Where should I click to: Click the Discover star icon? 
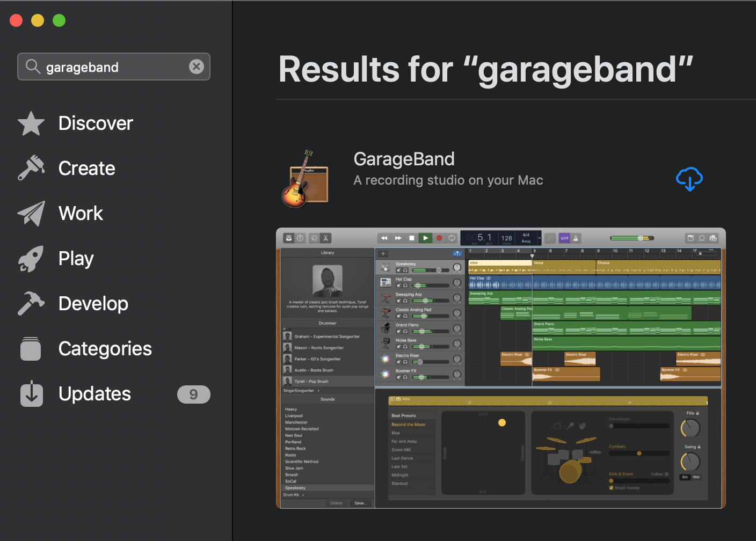[31, 123]
